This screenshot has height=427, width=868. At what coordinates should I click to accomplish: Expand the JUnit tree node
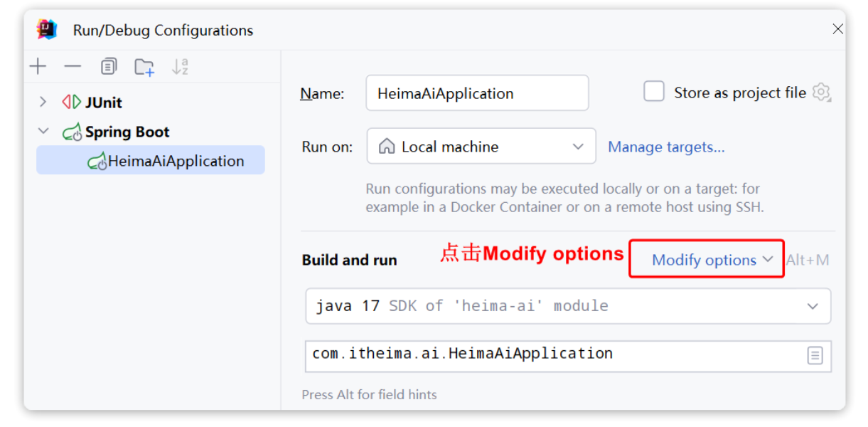(x=43, y=102)
